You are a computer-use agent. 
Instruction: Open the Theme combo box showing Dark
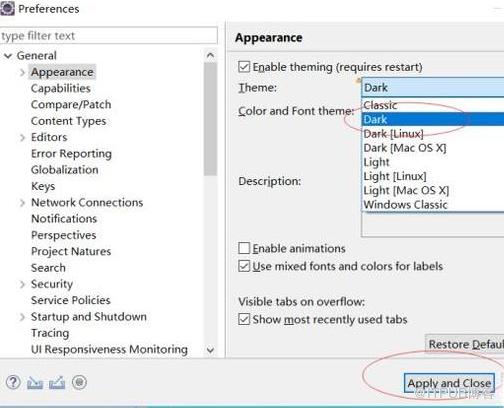[x=433, y=88]
